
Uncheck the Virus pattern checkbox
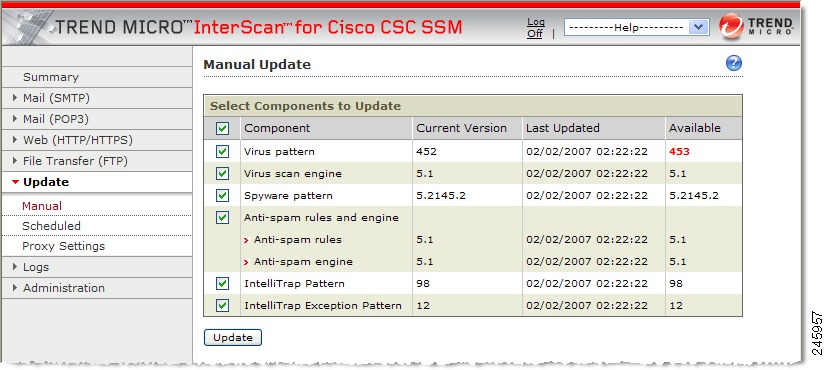(223, 152)
